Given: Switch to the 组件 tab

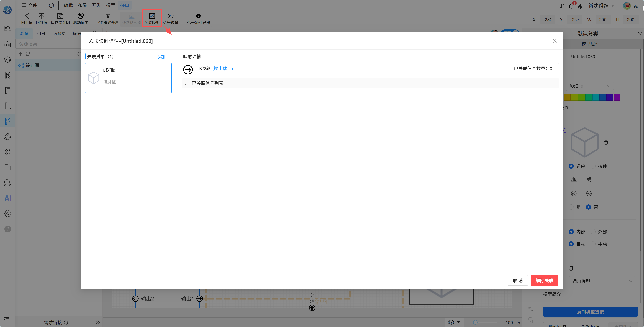Looking at the screenshot, I should [42, 34].
